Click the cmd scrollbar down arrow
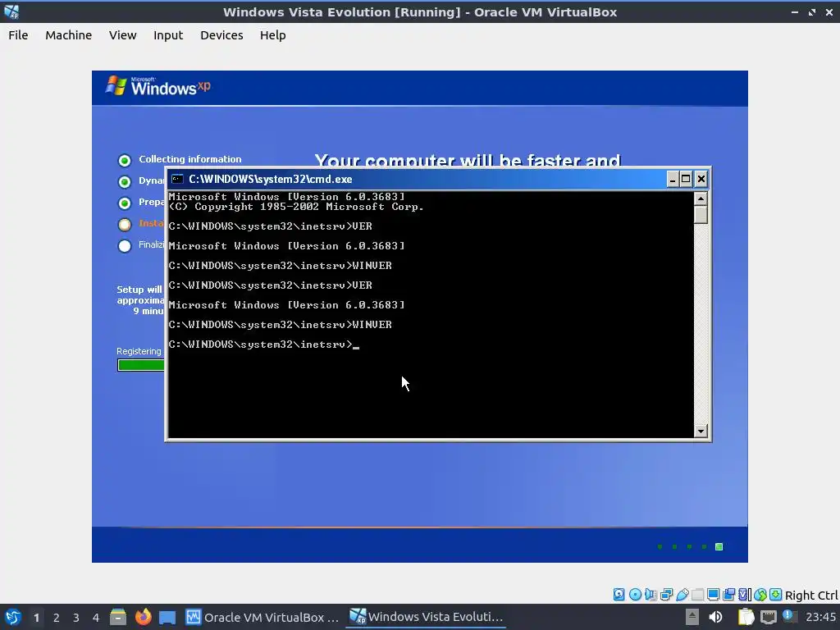This screenshot has height=630, width=840. point(701,431)
